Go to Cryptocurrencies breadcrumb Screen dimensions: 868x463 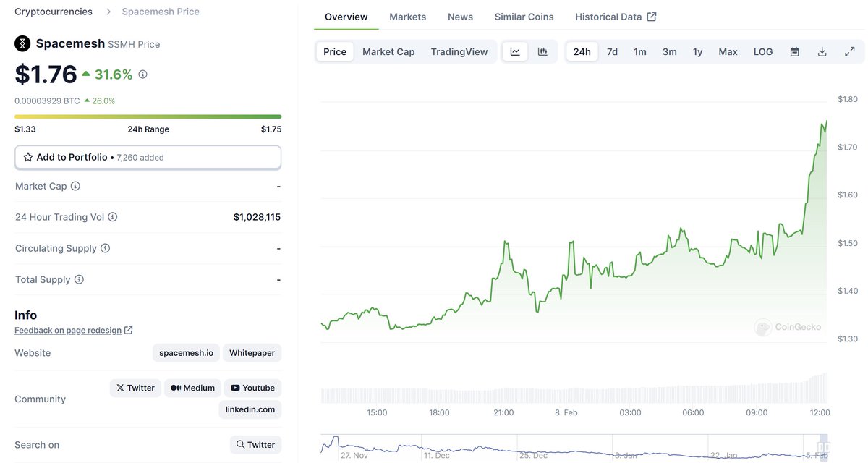coord(54,12)
